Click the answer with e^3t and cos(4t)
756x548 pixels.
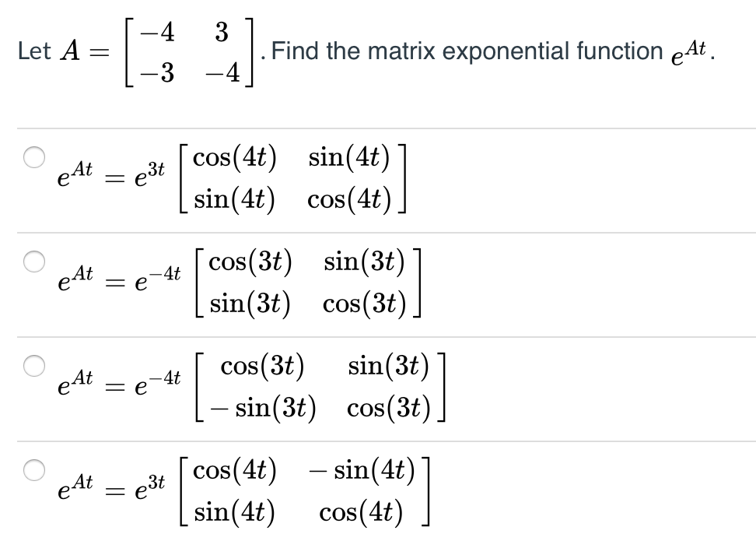[x=233, y=177]
